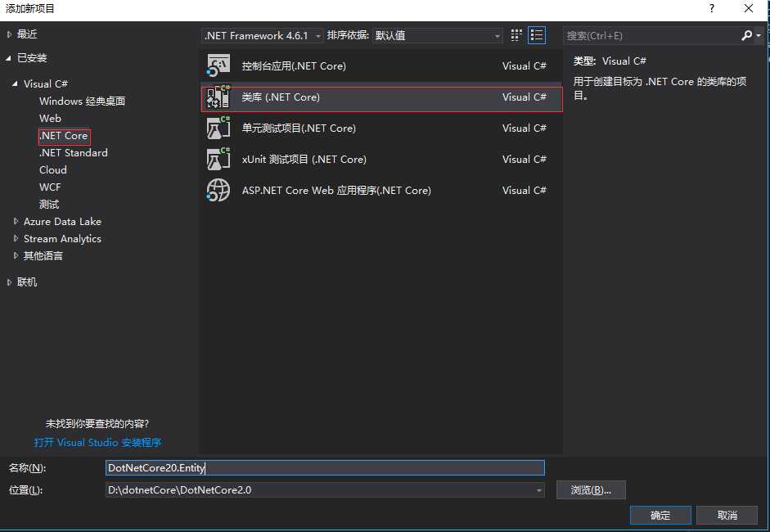This screenshot has width=770, height=532.
Task: Open the 排序依据 默认值 dropdown
Action: [438, 35]
